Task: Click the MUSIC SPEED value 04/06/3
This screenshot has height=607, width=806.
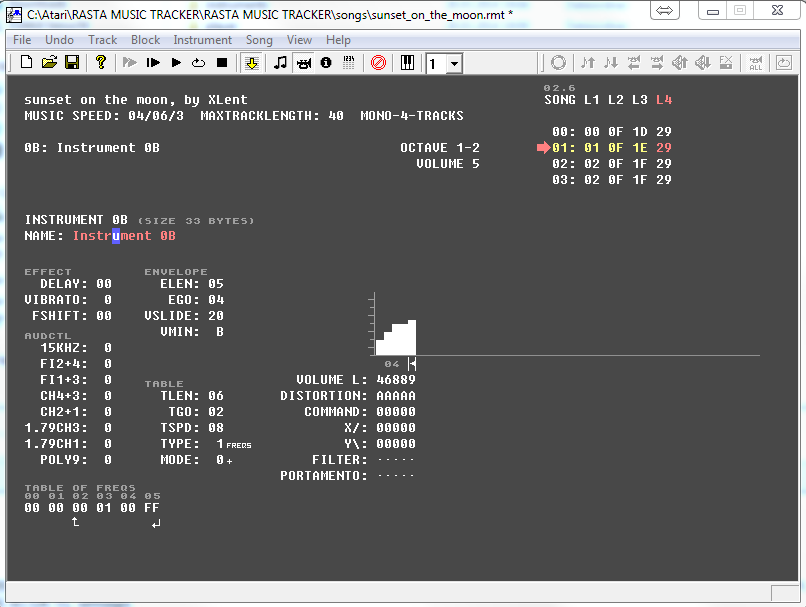Action: 156,116
